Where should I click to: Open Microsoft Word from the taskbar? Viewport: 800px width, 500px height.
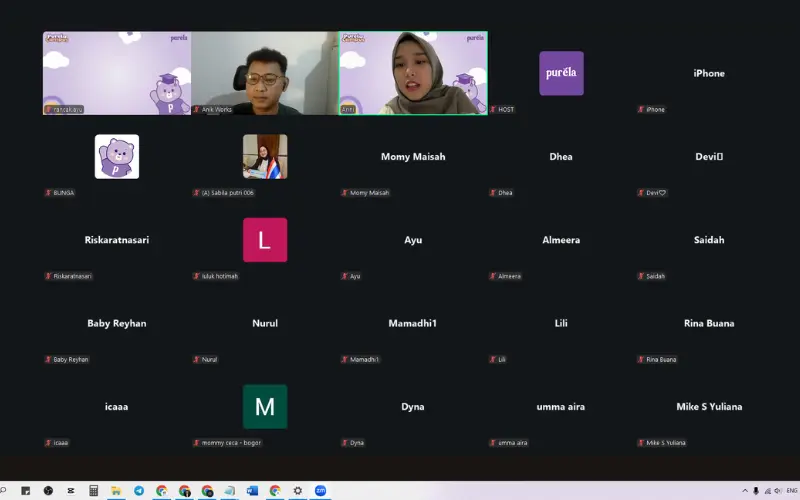252,491
